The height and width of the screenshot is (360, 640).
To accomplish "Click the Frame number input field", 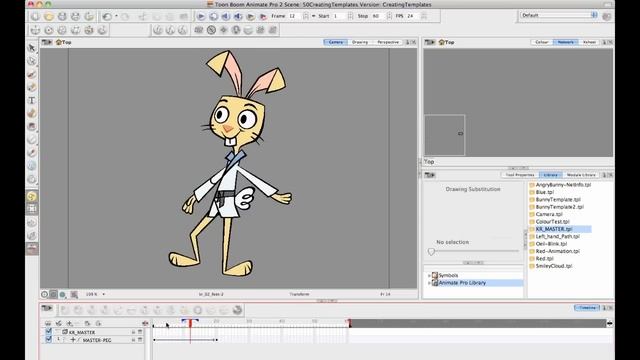I will pos(295,16).
